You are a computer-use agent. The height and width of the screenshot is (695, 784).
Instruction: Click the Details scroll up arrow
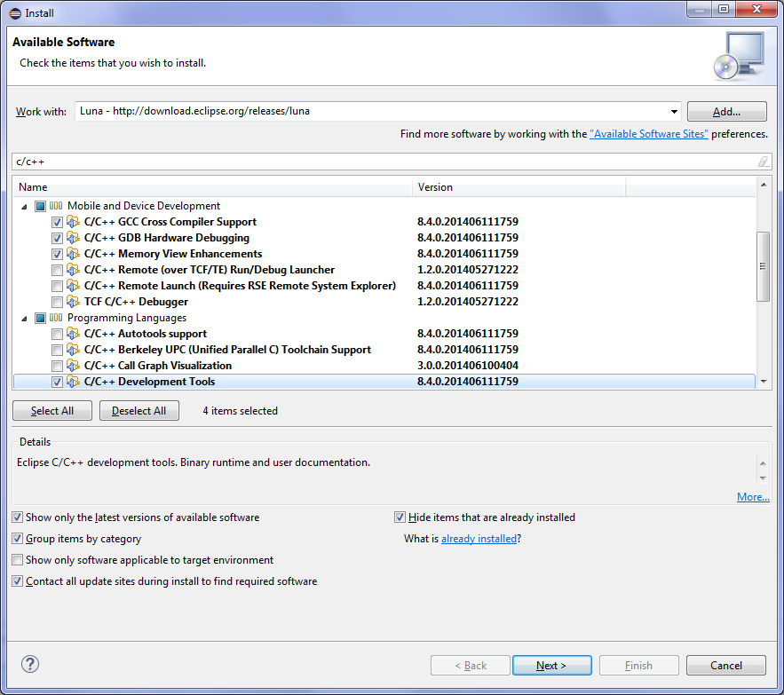[x=763, y=463]
